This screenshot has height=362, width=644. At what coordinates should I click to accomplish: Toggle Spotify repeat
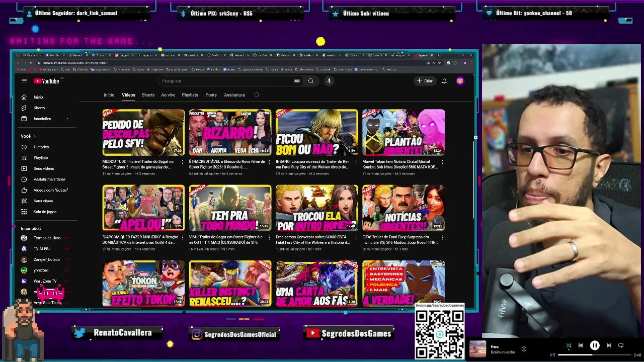621,345
